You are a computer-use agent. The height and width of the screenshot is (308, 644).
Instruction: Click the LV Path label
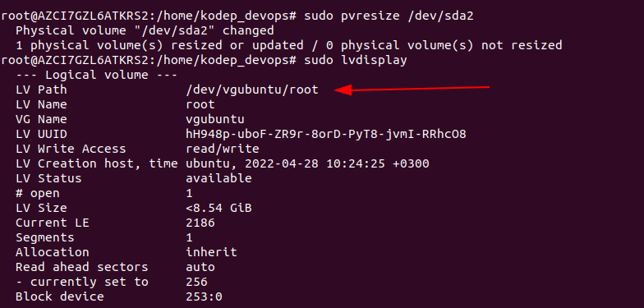coord(41,90)
